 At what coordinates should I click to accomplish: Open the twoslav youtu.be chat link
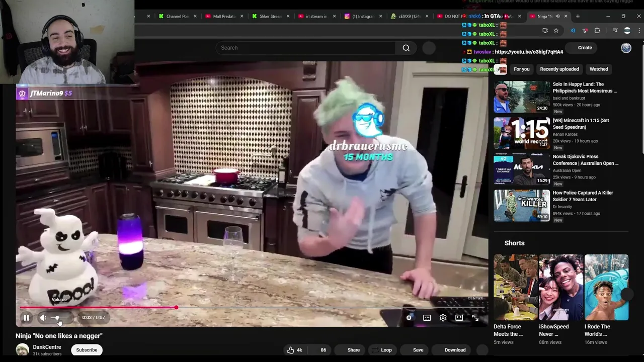(529, 52)
